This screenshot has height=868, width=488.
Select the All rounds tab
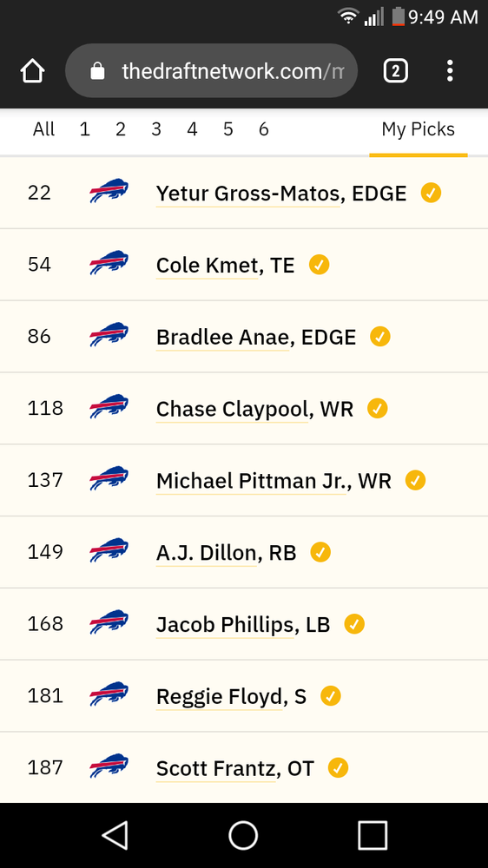(x=43, y=129)
